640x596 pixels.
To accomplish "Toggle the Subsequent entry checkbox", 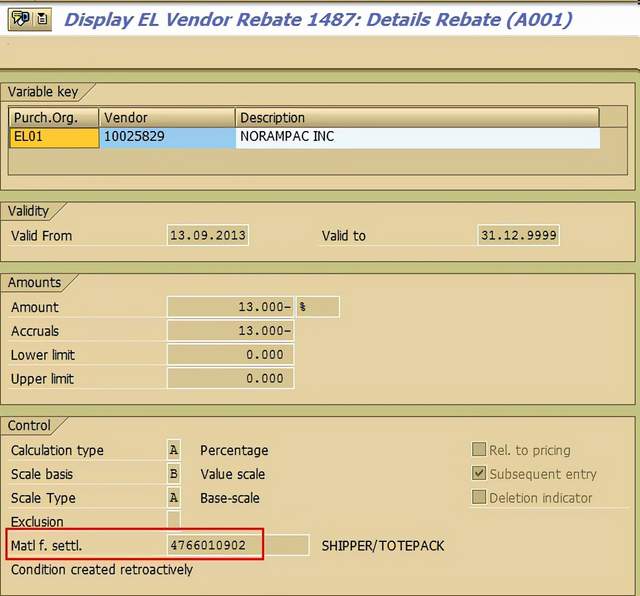I will click(x=478, y=474).
